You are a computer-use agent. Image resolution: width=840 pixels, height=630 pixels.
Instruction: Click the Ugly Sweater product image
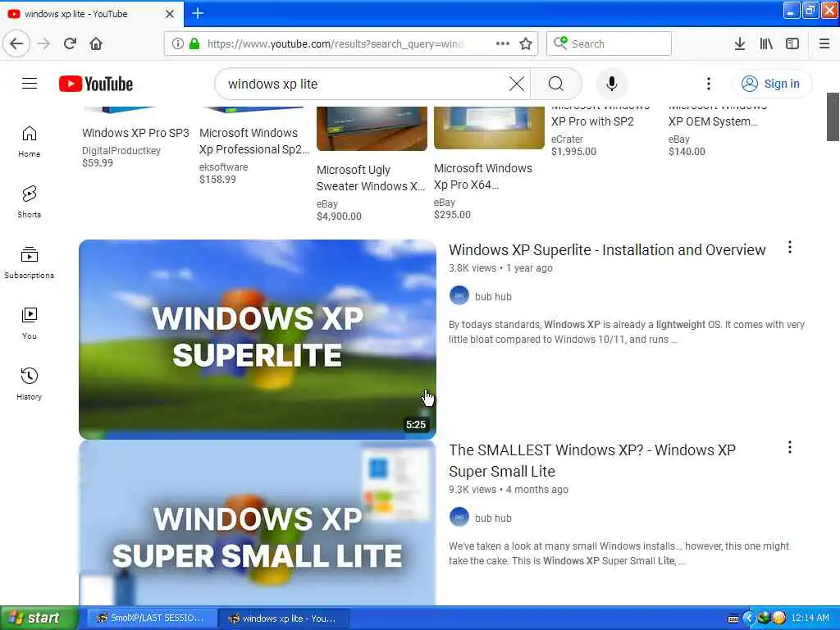point(372,129)
